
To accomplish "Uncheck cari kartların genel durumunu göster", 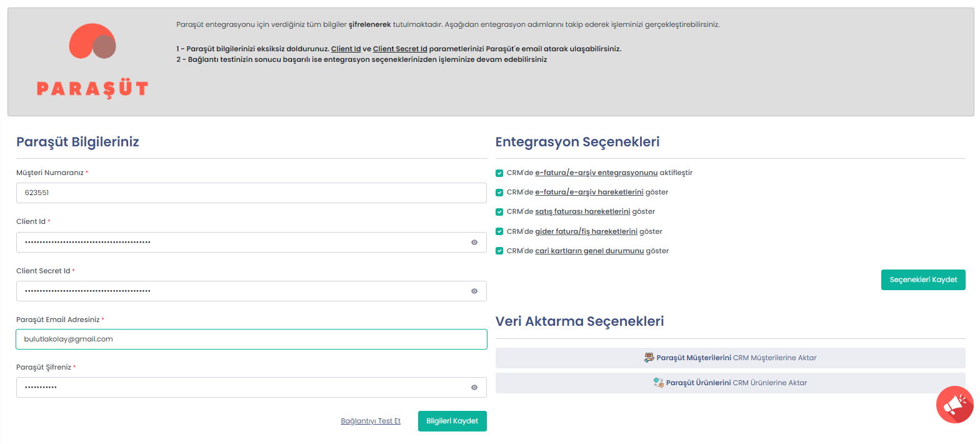I will point(499,251).
